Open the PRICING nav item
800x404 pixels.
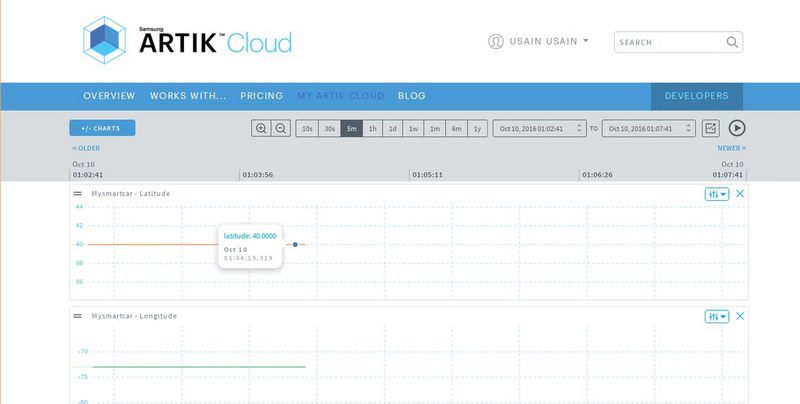click(261, 96)
